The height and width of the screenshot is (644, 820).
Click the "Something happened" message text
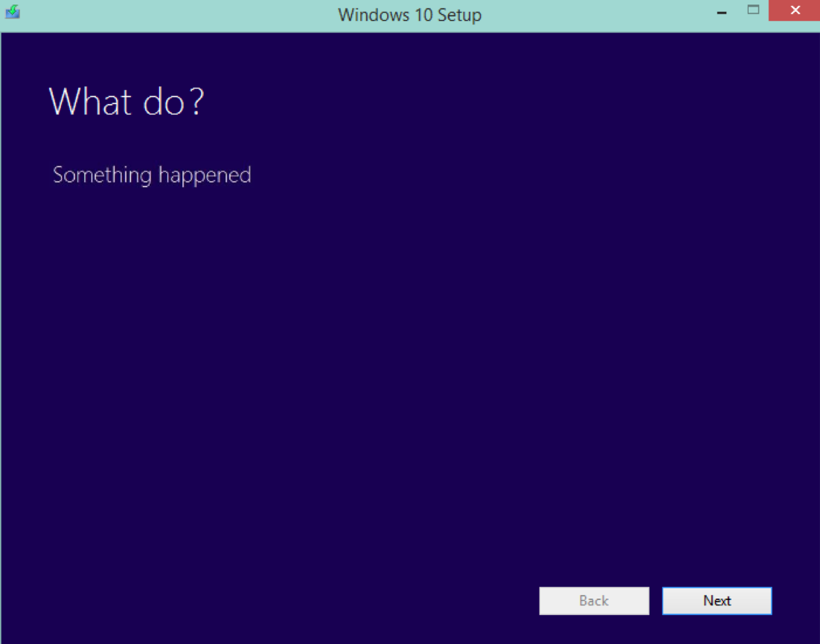click(153, 175)
